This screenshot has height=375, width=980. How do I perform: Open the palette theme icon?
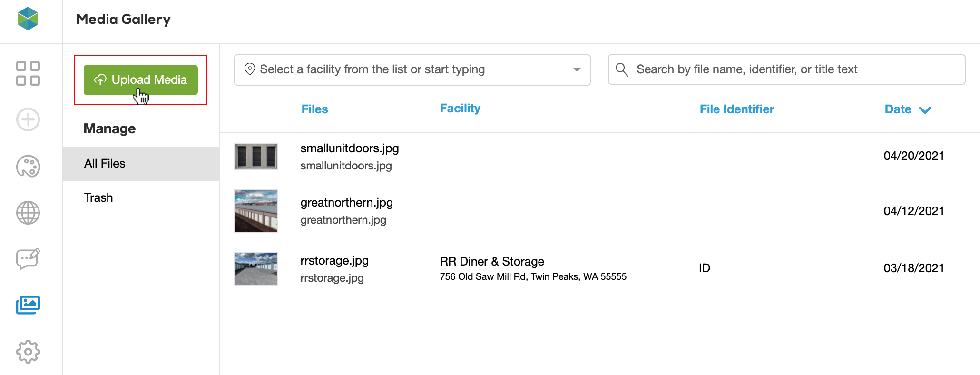(28, 166)
